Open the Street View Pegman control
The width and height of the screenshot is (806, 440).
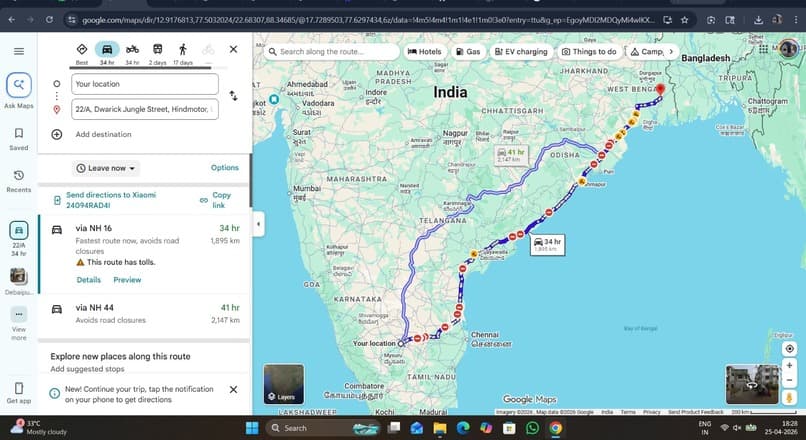[790, 397]
